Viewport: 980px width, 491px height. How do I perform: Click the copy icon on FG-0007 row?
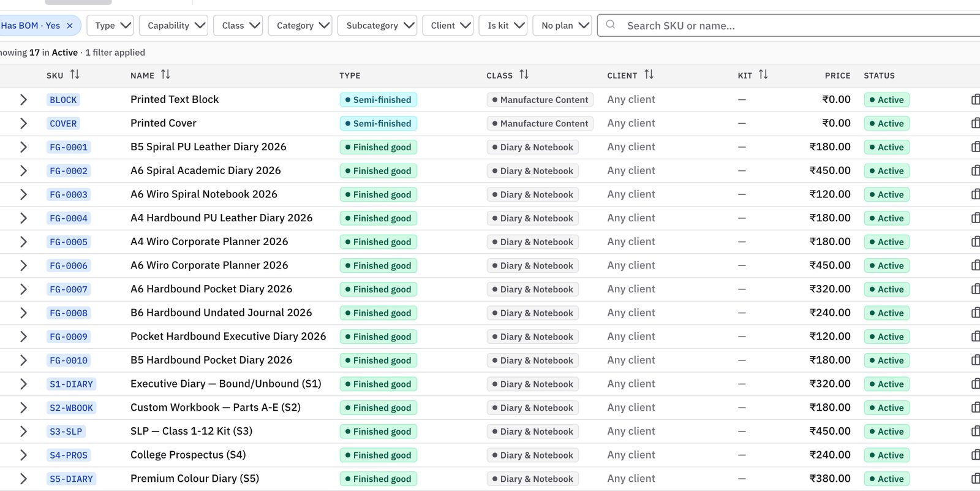click(x=975, y=289)
